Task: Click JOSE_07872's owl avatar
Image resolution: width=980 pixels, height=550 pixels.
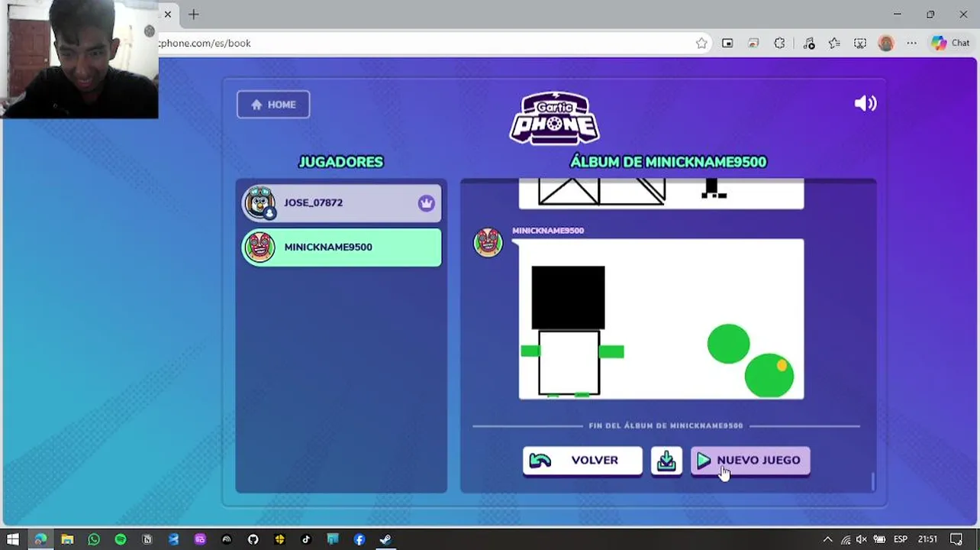Action: pyautogui.click(x=260, y=202)
